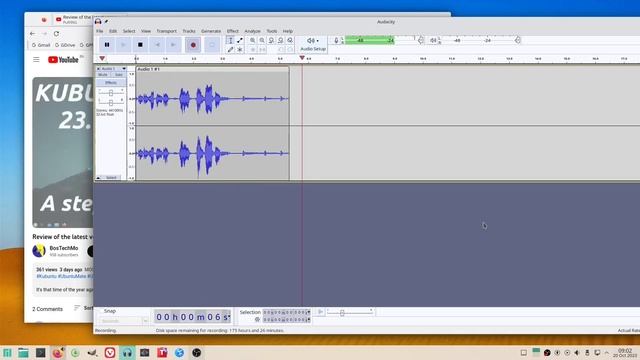Viewport: 640px width, 360px height.
Task: Open the Help menu
Action: (288, 31)
